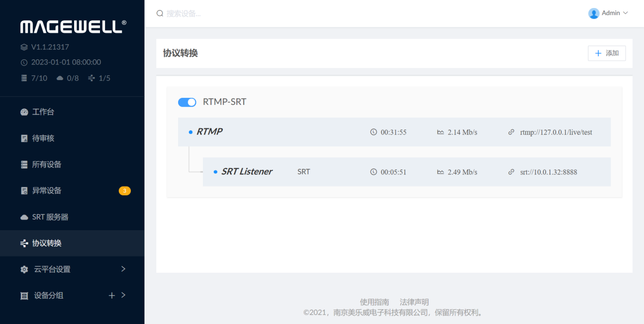Click the SRT Listener duration clock icon

374,172
